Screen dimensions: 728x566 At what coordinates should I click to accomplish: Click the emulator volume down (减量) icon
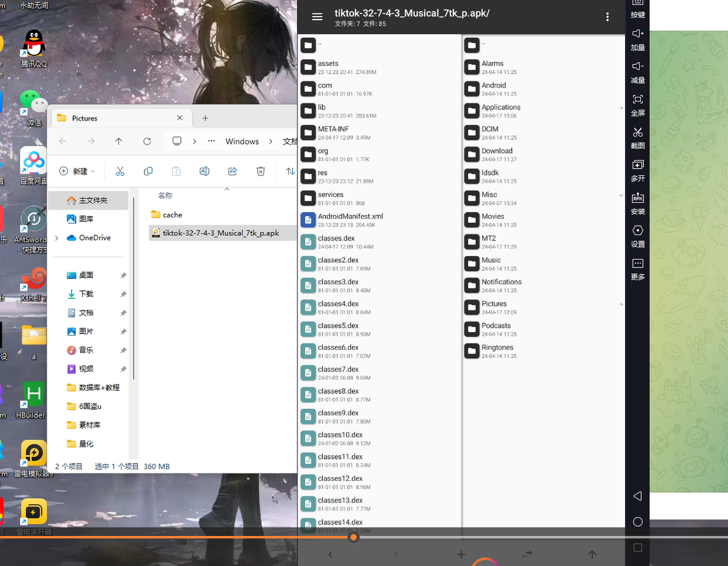(638, 66)
